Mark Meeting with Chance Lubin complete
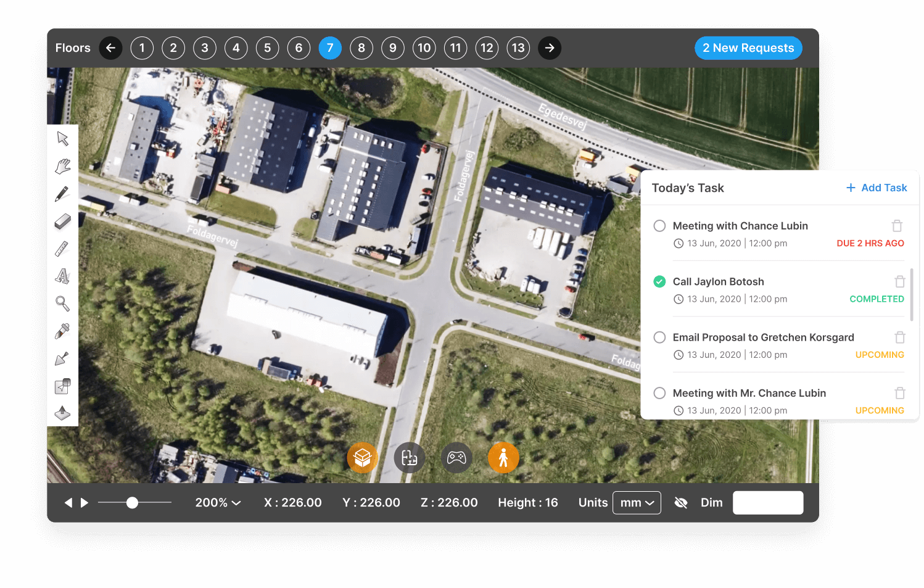This screenshot has width=924, height=588. (x=659, y=226)
